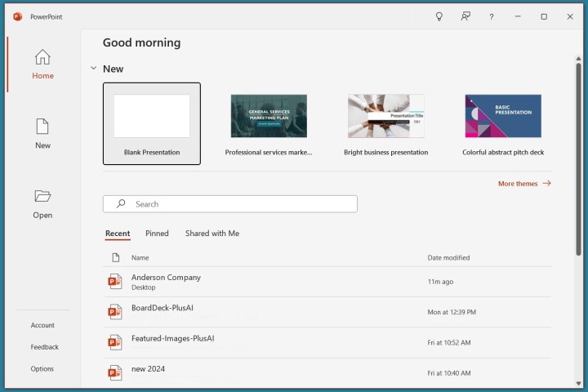This screenshot has width=588, height=392.
Task: Click the More themes link
Action: (x=523, y=184)
